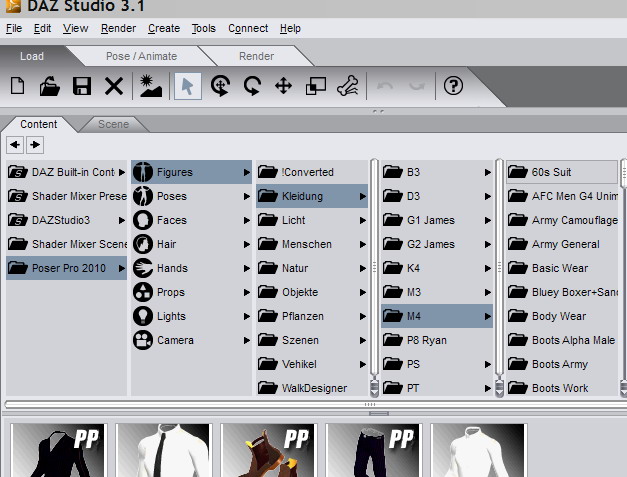Click the Undo arrow icon

coord(385,86)
